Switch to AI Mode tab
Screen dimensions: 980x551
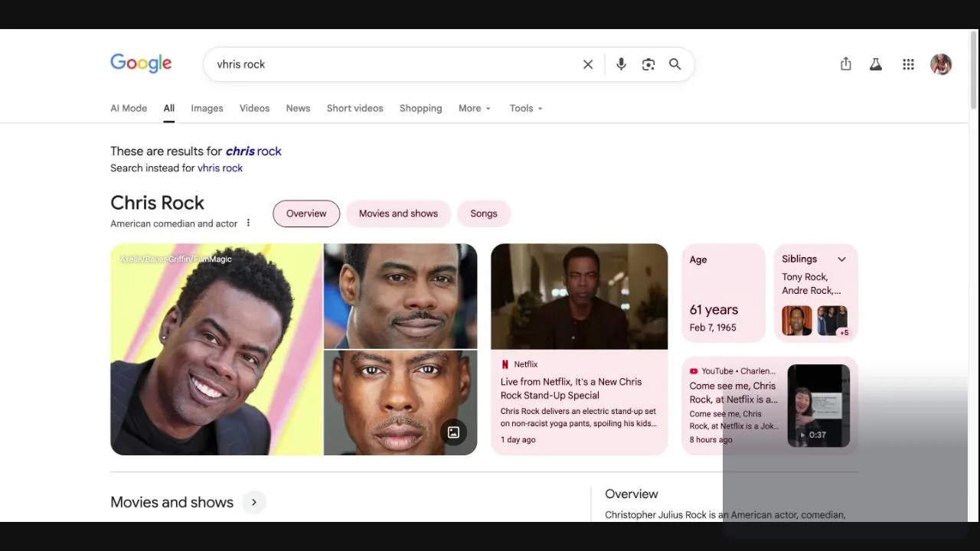pyautogui.click(x=129, y=108)
